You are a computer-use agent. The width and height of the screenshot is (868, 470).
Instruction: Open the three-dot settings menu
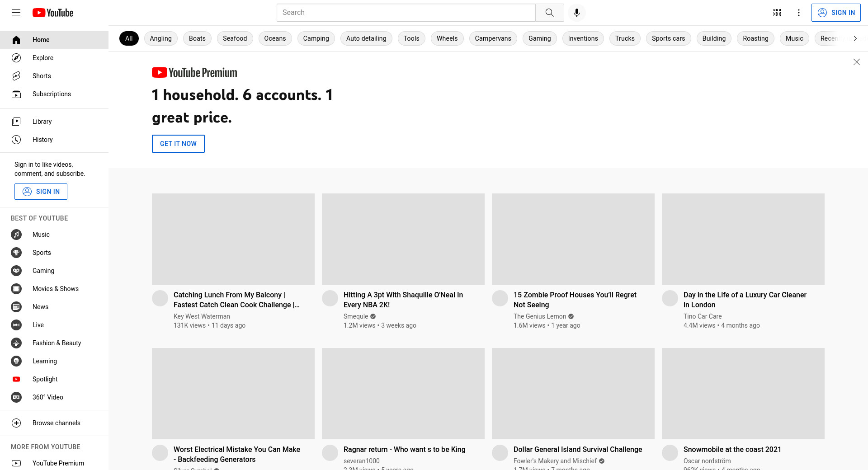pyautogui.click(x=799, y=13)
